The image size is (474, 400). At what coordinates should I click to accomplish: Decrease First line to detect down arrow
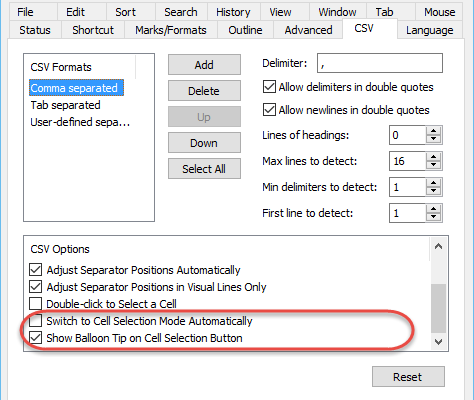433,217
